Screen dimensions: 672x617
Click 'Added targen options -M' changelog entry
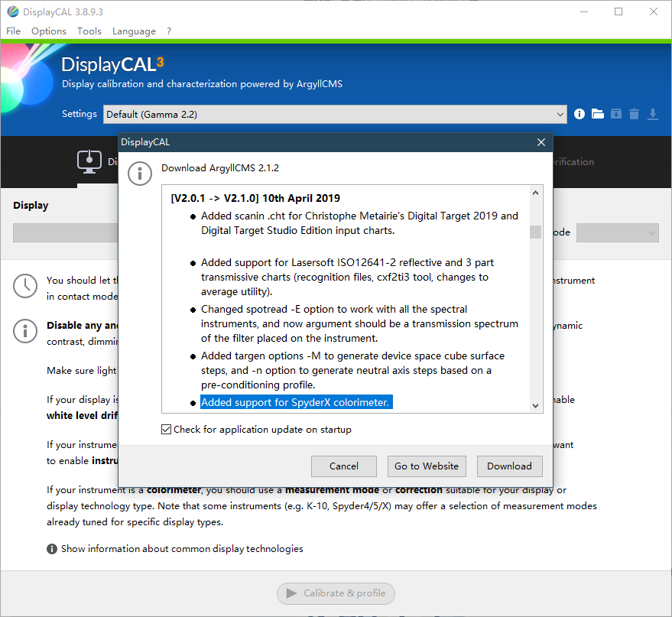point(352,370)
